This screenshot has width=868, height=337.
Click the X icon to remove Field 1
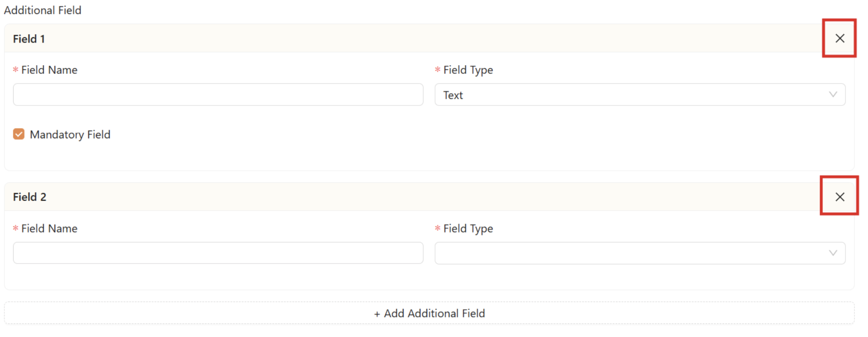(839, 38)
